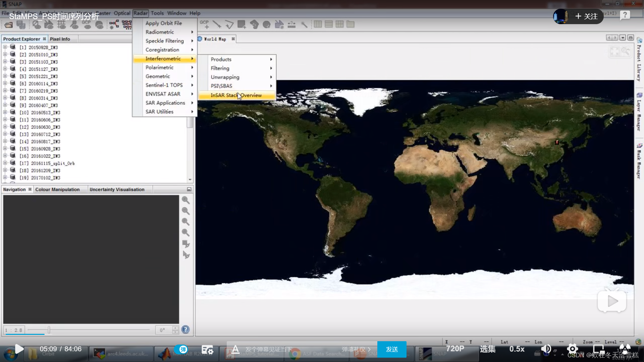Image resolution: width=644 pixels, height=362 pixels.
Task: Click the help icon in Navigation panel
Action: tap(185, 330)
